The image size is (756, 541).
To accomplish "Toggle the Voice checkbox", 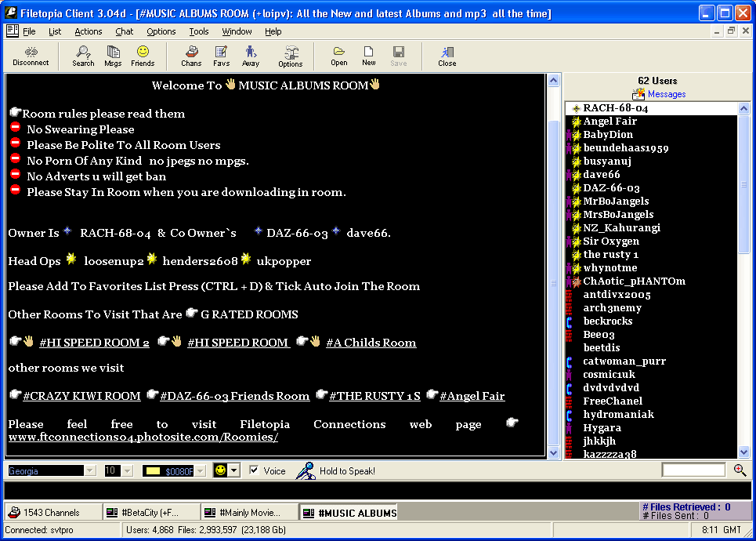I will 254,470.
